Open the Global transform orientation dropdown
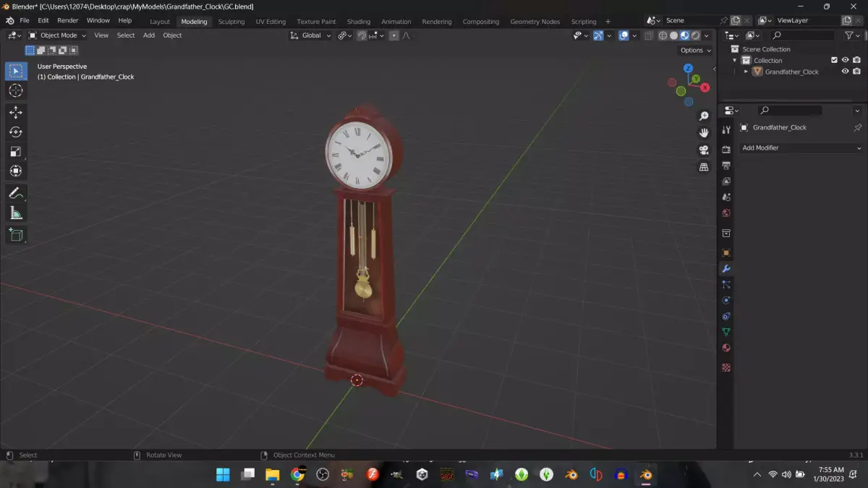The width and height of the screenshot is (868, 488). point(310,35)
